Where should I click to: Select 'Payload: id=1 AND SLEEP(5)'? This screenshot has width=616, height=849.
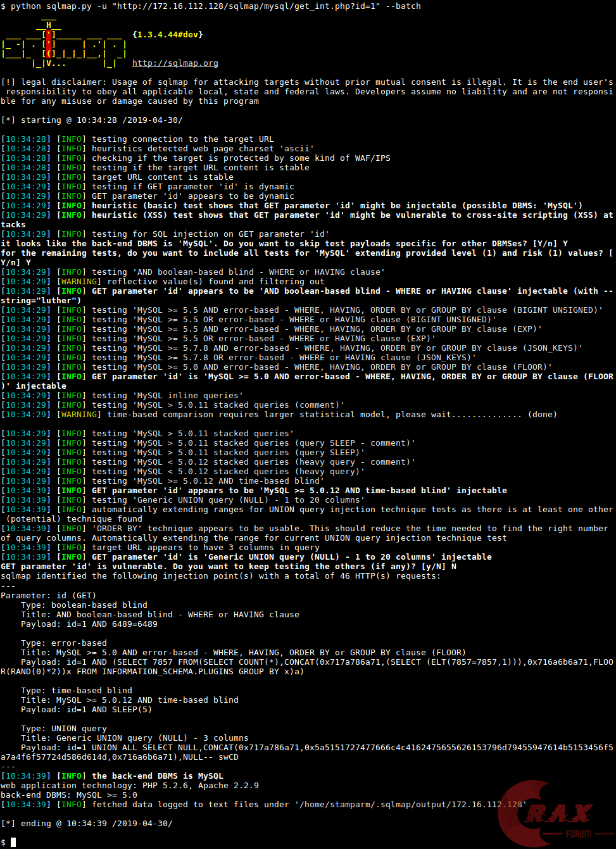point(87,710)
